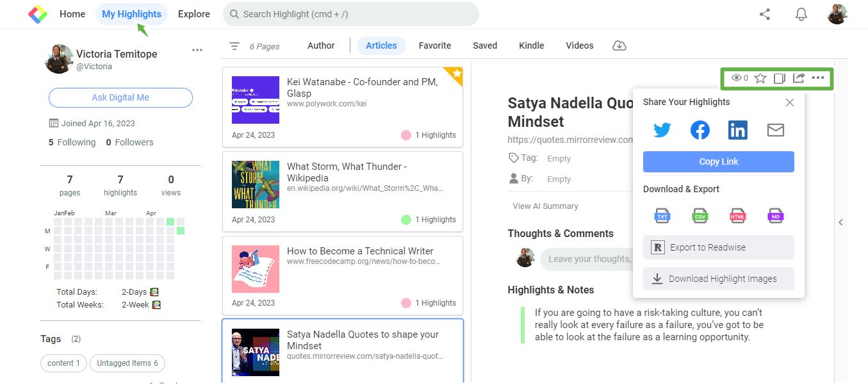868x387 pixels.
Task: Click the cloud download icon after Videos
Action: tap(619, 45)
